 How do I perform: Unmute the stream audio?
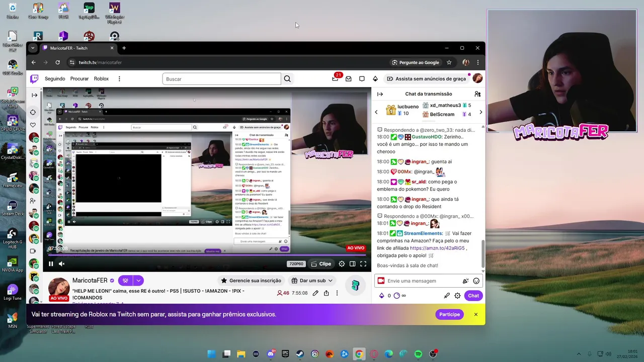coord(62,264)
